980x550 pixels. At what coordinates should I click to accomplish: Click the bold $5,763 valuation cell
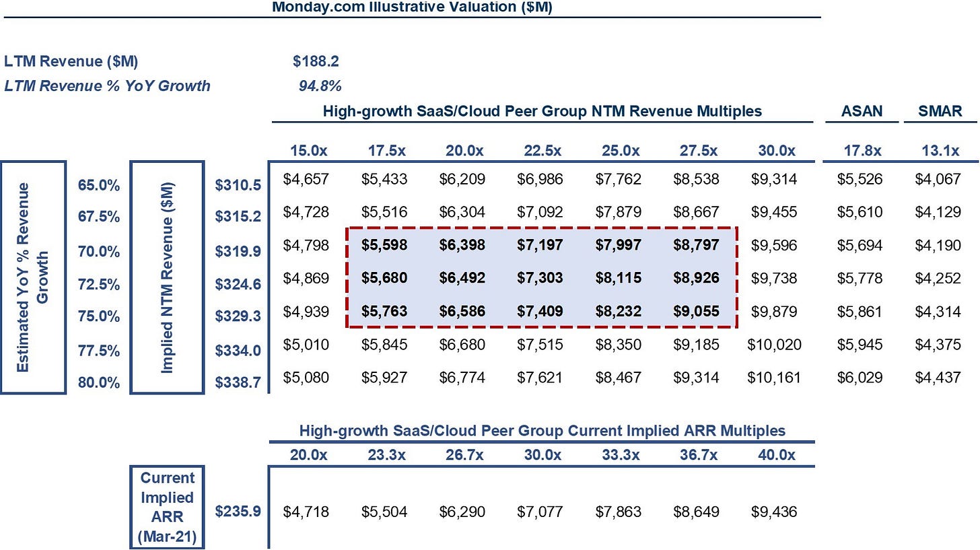pyautogui.click(x=384, y=312)
